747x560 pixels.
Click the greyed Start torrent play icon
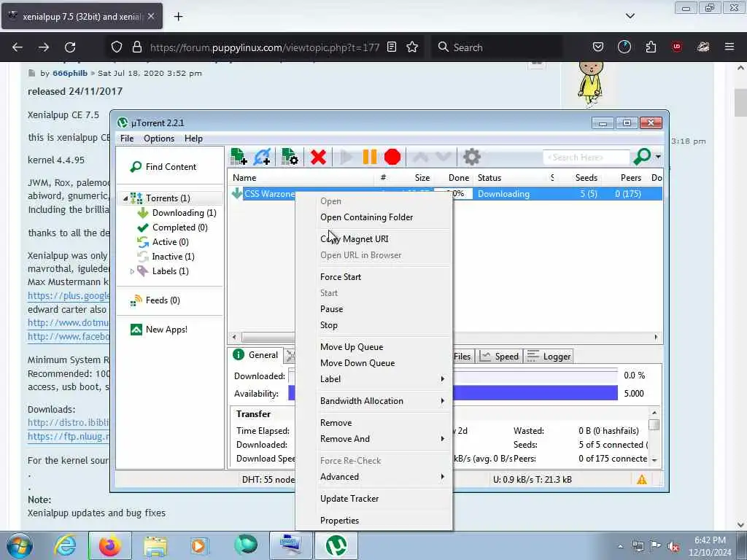point(347,157)
